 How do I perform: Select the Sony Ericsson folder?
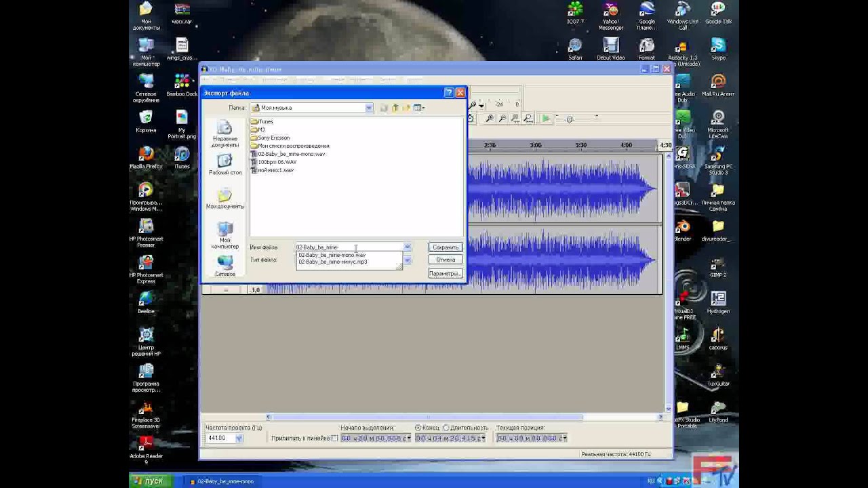point(270,138)
